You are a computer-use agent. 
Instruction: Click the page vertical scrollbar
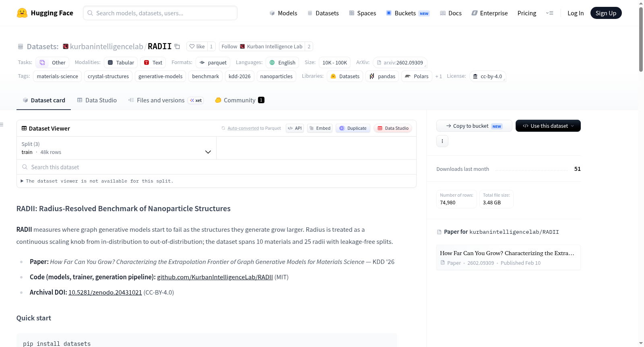click(x=641, y=39)
